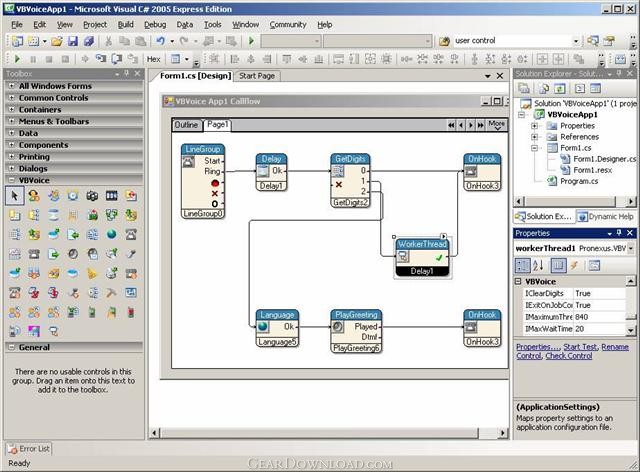This screenshot has width=640, height=472.
Task: Click the Start Debugging green arrow
Action: [251, 41]
